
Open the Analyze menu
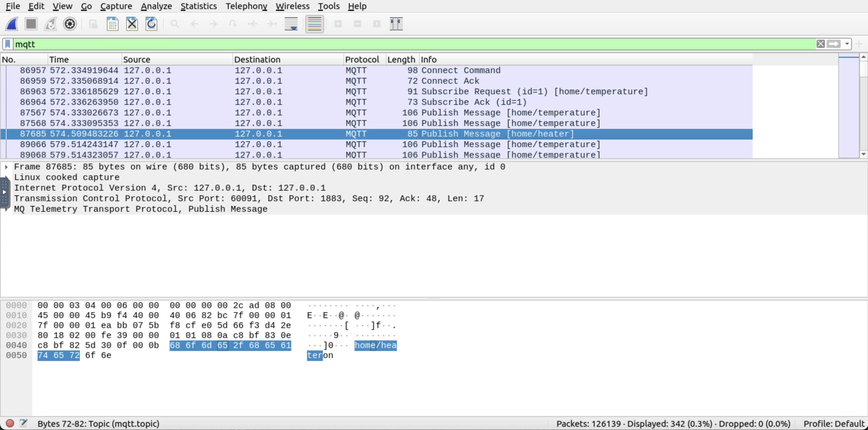pos(156,6)
